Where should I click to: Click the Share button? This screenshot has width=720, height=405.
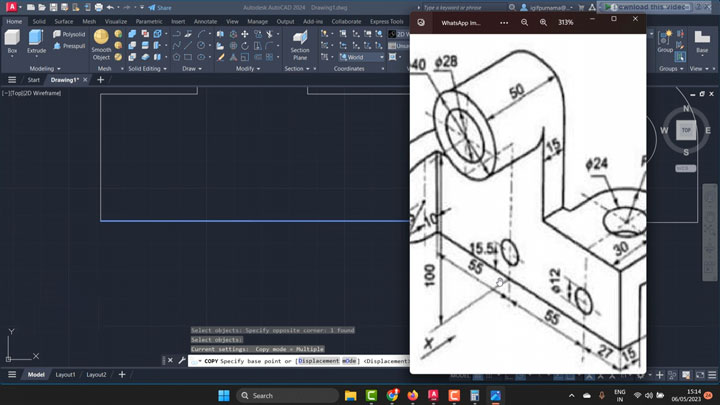(159, 8)
